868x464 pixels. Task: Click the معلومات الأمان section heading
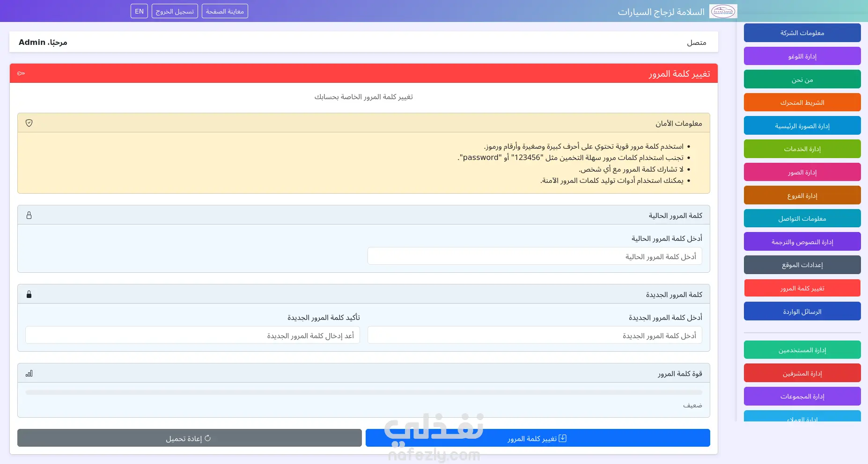(x=679, y=123)
